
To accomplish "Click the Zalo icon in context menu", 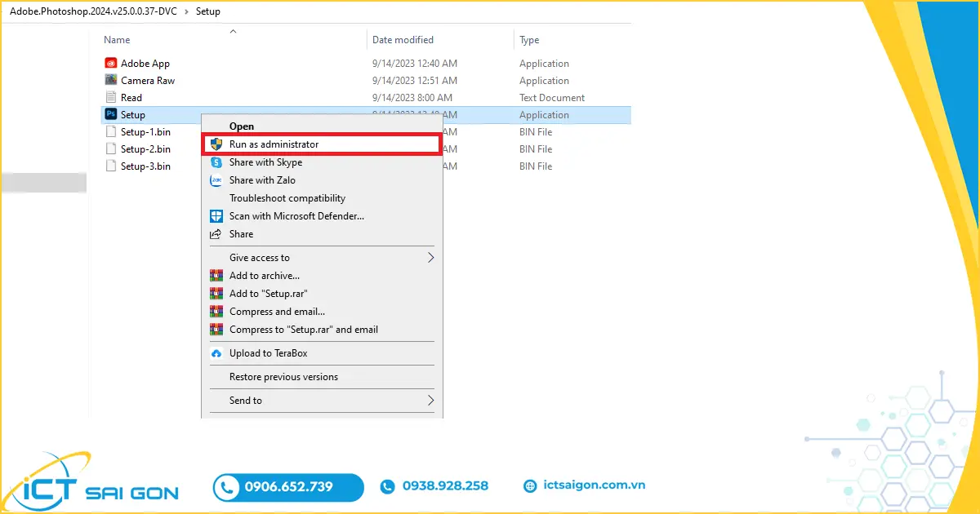I will tap(216, 180).
